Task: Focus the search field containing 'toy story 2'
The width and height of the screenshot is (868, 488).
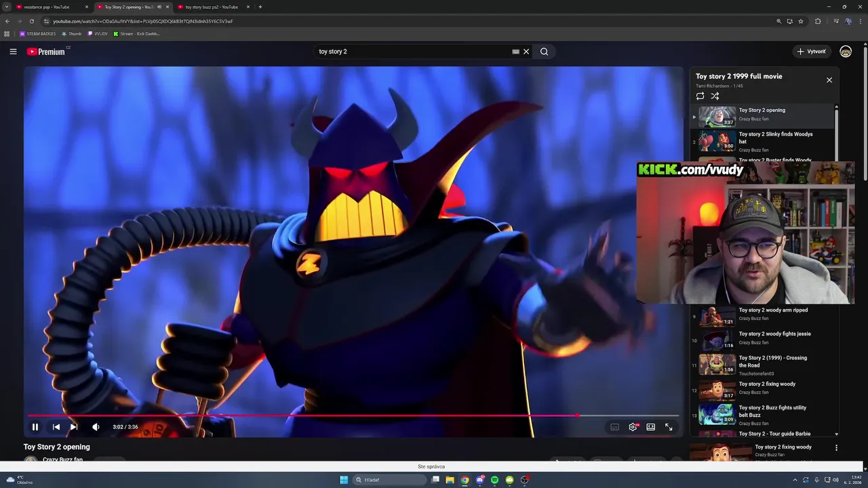Action: pyautogui.click(x=414, y=52)
